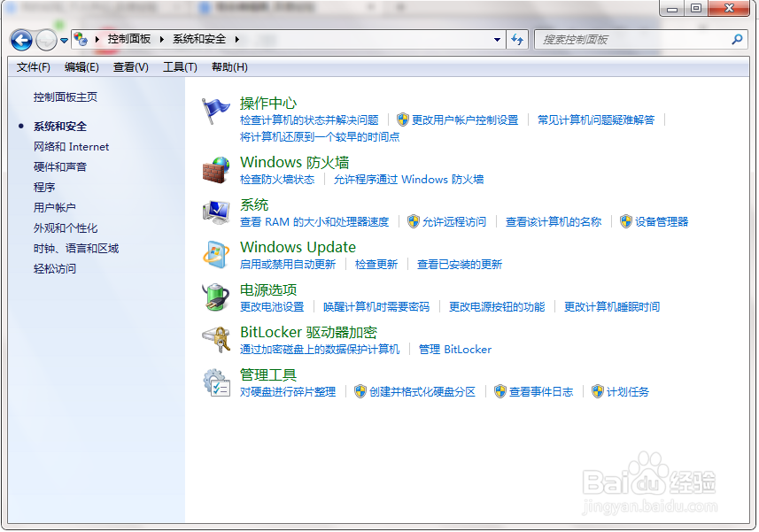759x532 pixels.
Task: Click 查看该计算机的名称 link
Action: point(554,221)
